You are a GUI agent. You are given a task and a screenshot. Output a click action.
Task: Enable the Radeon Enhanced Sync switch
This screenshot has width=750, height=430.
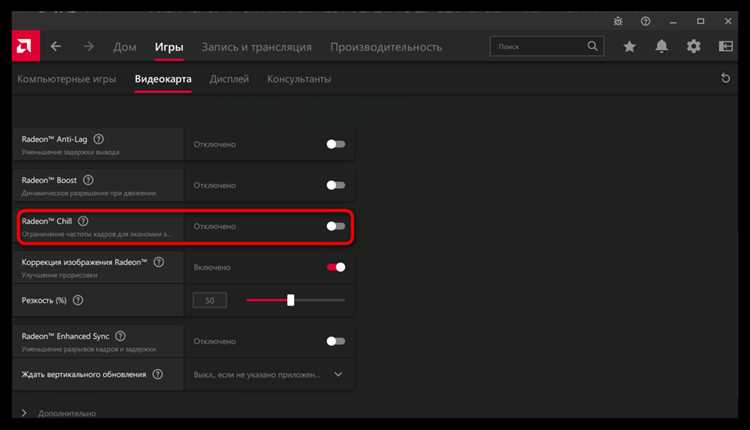point(336,341)
